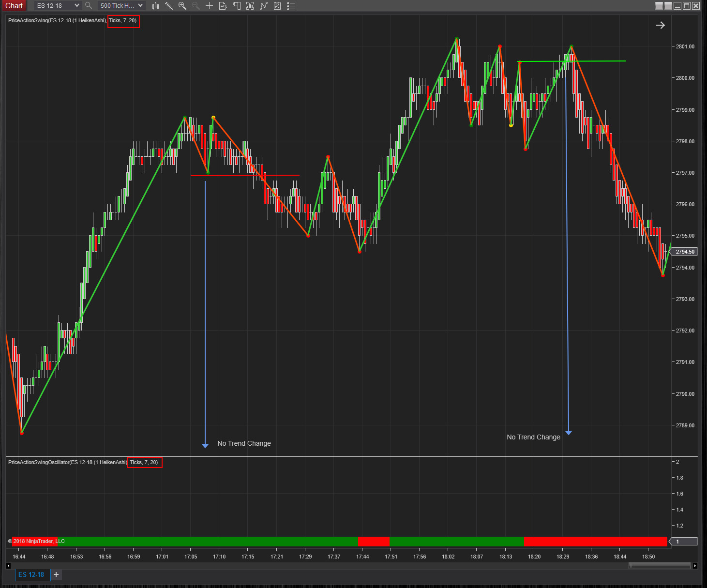Show the Data Box icon
Screen dimensions: 707x588
pos(223,6)
